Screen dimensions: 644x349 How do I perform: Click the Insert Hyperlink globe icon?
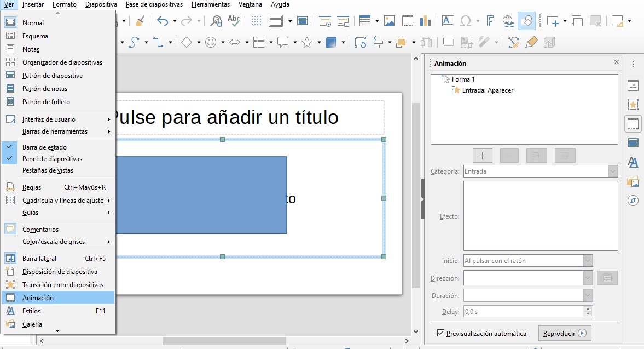point(508,21)
